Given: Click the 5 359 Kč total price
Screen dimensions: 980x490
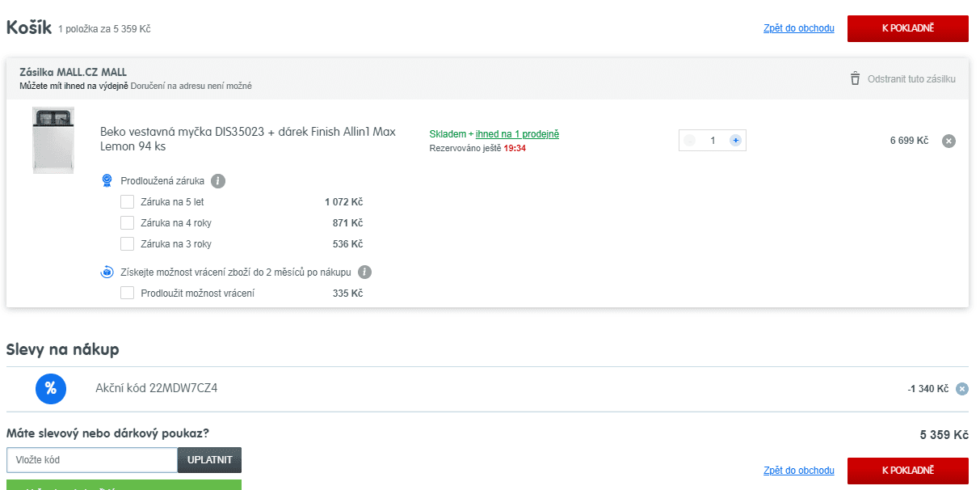Looking at the screenshot, I should [944, 435].
